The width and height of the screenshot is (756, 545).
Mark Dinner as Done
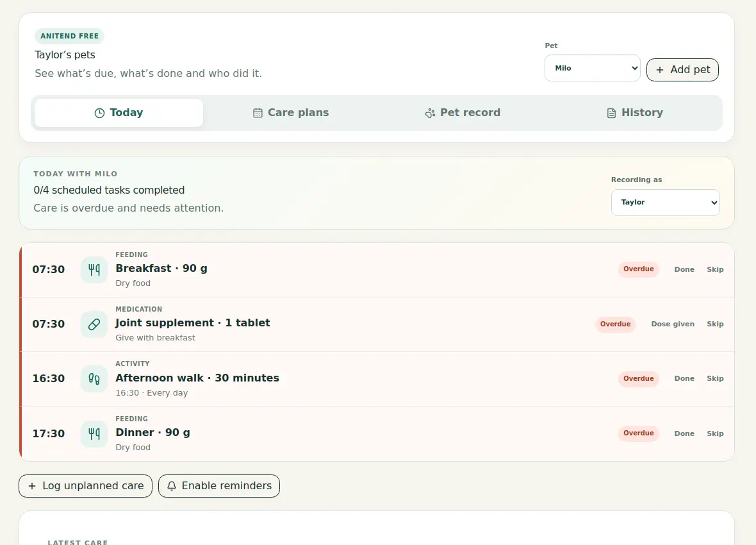[684, 433]
